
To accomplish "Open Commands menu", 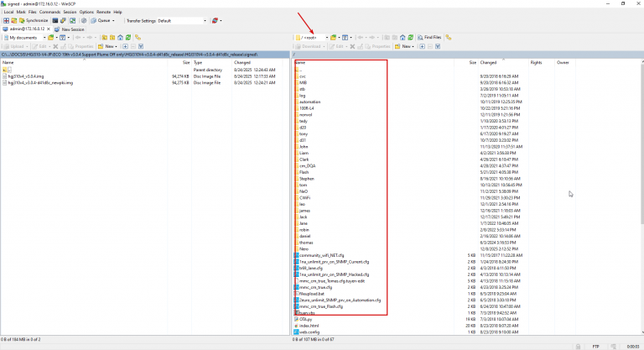I will (x=49, y=12).
